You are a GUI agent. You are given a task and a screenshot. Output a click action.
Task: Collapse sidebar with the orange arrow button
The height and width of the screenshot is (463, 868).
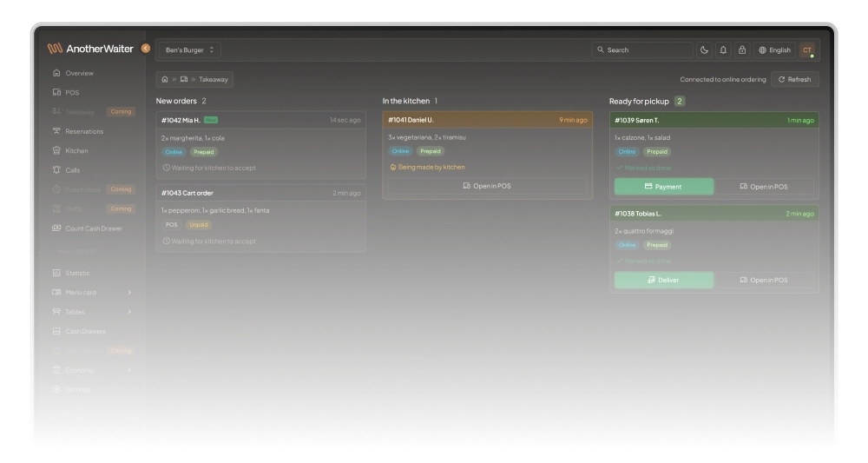click(146, 48)
